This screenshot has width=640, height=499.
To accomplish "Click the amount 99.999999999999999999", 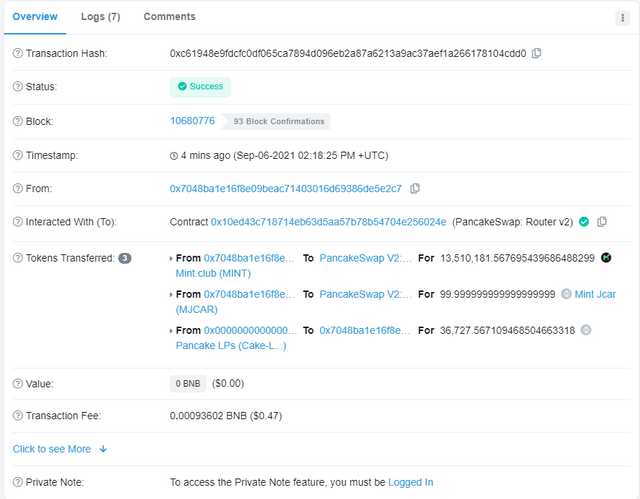I will click(498, 294).
